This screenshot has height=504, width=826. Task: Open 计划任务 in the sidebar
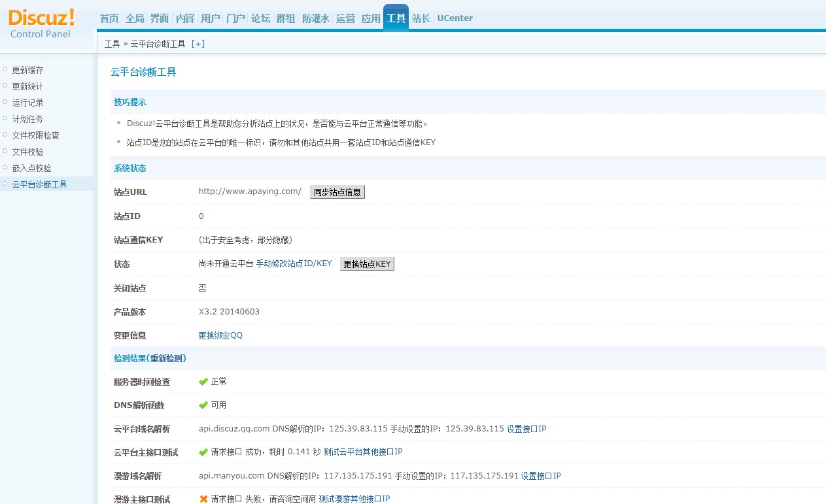click(28, 119)
